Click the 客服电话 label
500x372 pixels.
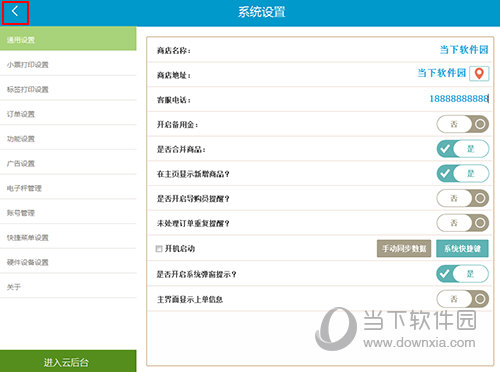pyautogui.click(x=174, y=100)
